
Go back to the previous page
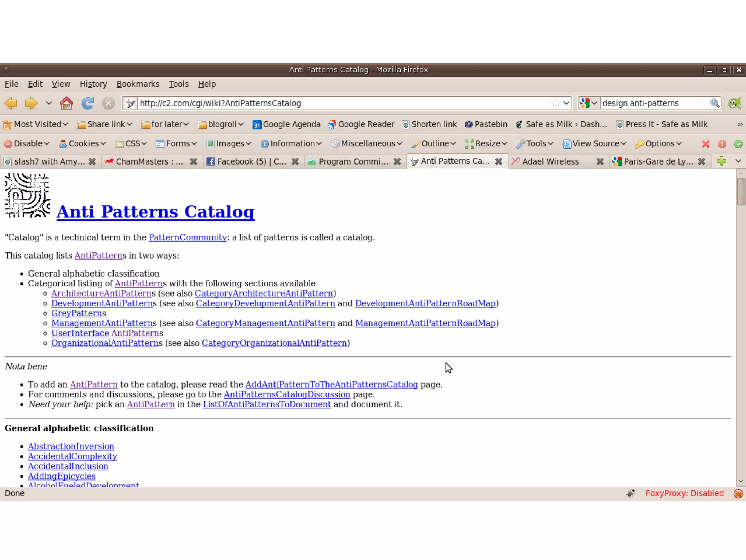11,103
